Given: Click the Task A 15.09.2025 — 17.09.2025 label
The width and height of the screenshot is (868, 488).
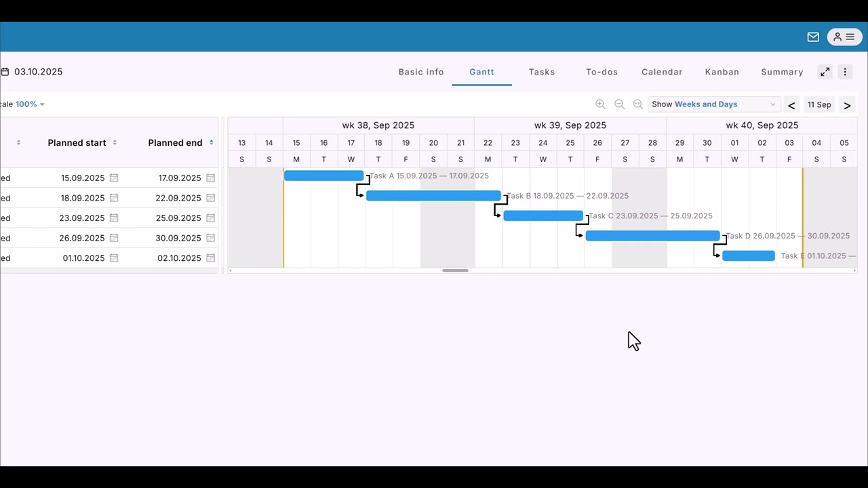Looking at the screenshot, I should pos(429,176).
